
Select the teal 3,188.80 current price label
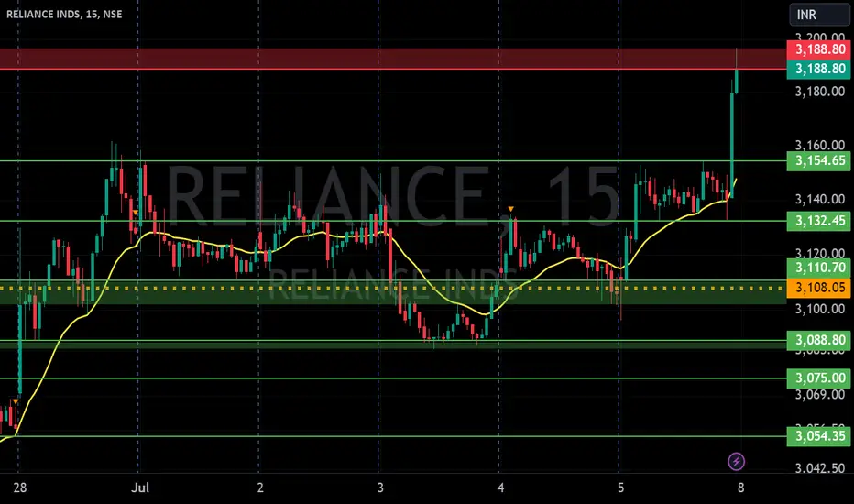(818, 70)
